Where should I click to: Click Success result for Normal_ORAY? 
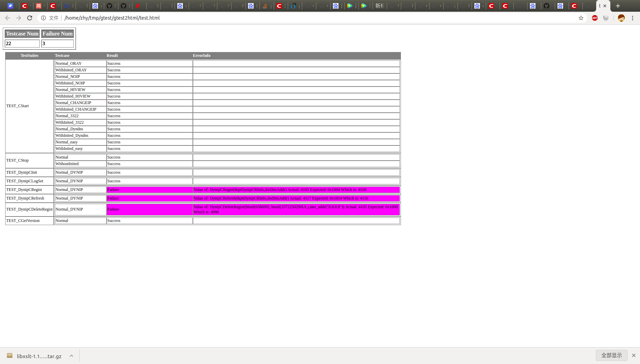pos(149,63)
